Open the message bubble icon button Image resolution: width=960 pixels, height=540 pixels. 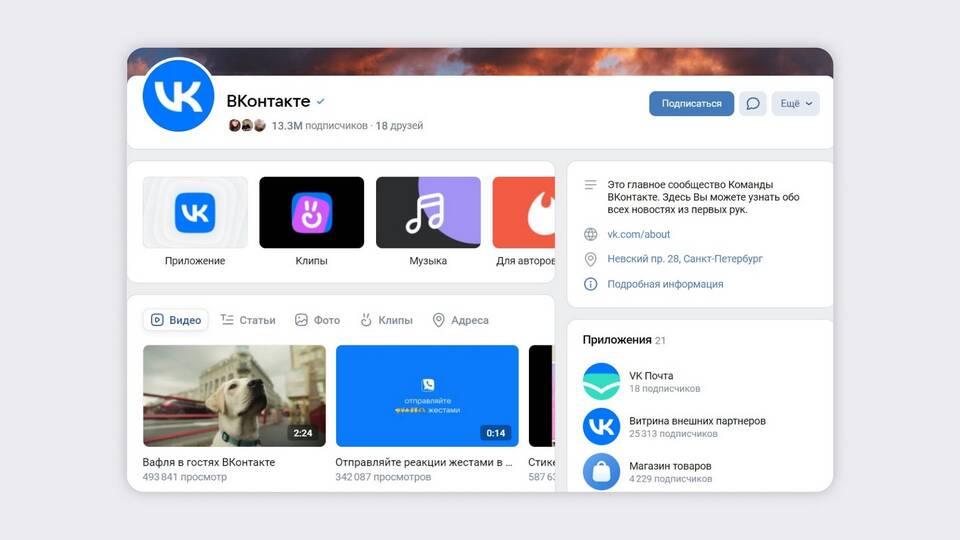pos(752,103)
